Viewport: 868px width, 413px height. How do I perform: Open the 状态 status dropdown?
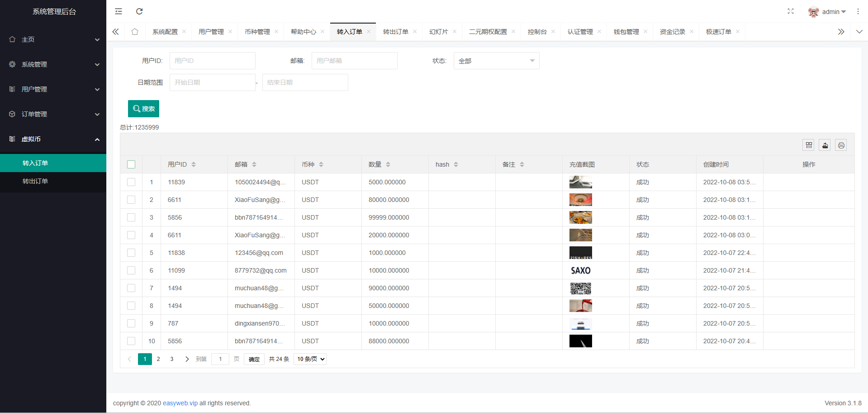tap(496, 61)
